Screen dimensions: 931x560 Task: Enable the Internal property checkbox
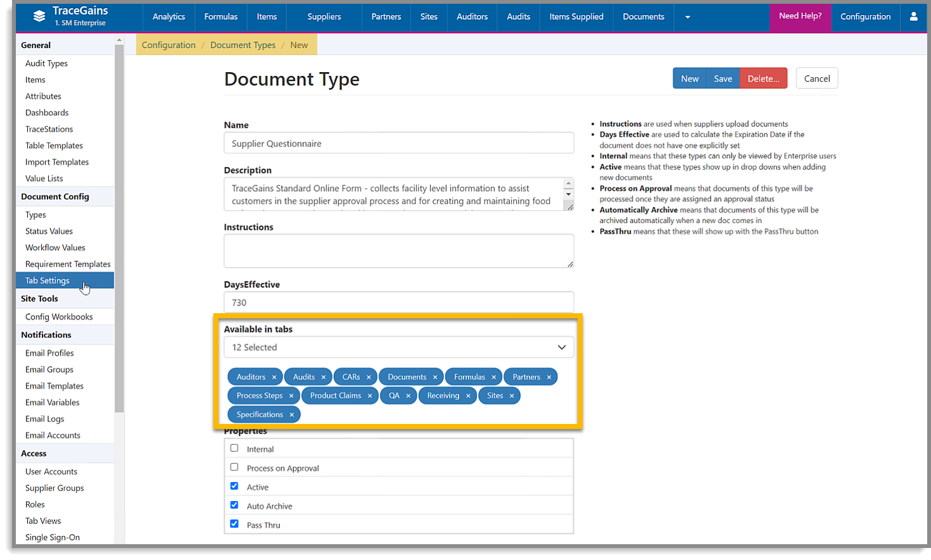tap(234, 448)
